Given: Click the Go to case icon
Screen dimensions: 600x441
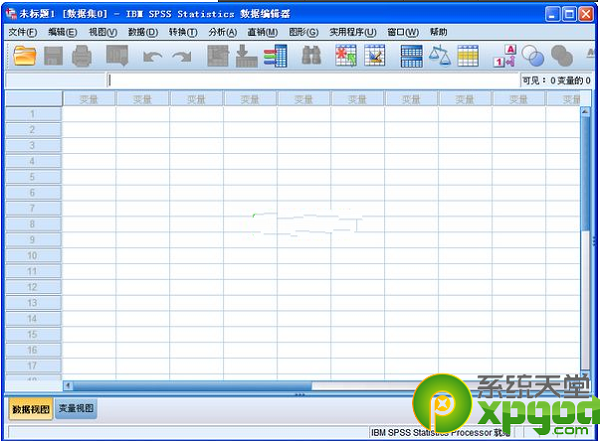Looking at the screenshot, I should click(x=218, y=56).
